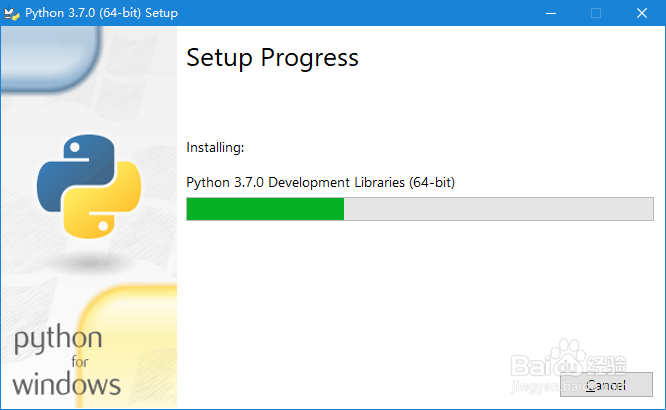The height and width of the screenshot is (410, 666).
Task: Click the 'windows' word in sidebar banner
Action: (x=66, y=385)
